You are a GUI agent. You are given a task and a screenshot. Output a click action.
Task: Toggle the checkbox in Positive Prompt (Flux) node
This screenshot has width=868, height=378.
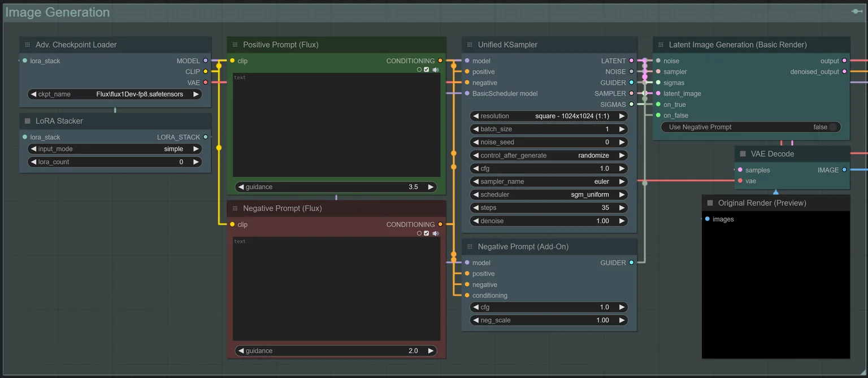click(x=427, y=69)
